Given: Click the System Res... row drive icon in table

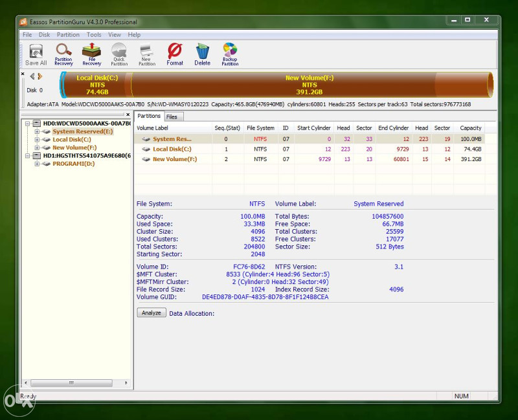Looking at the screenshot, I should (146, 139).
